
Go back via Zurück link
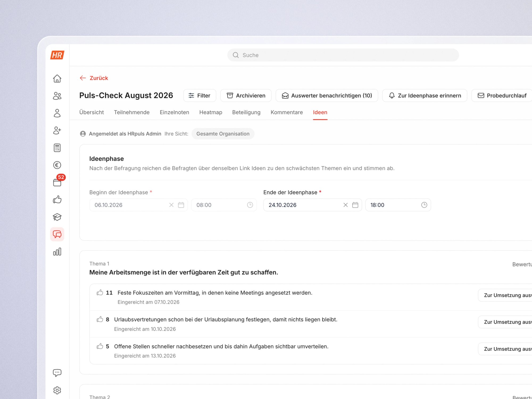click(x=94, y=78)
